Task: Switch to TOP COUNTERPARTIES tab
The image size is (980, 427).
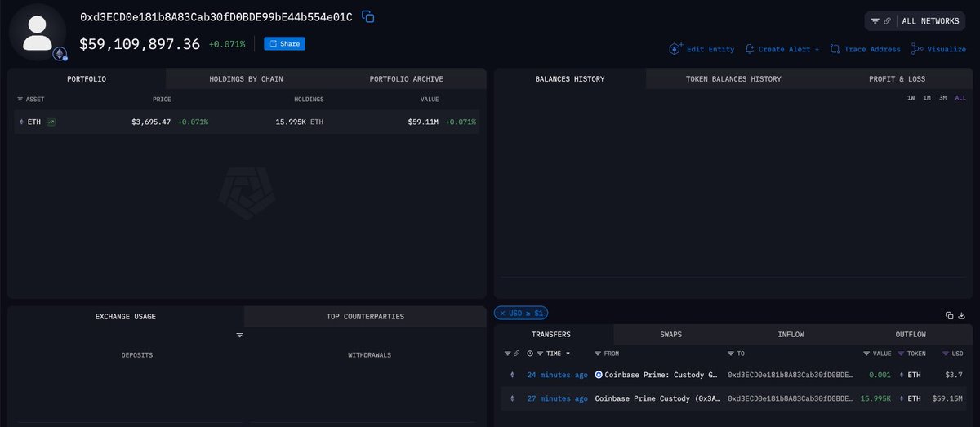Action: 365,316
